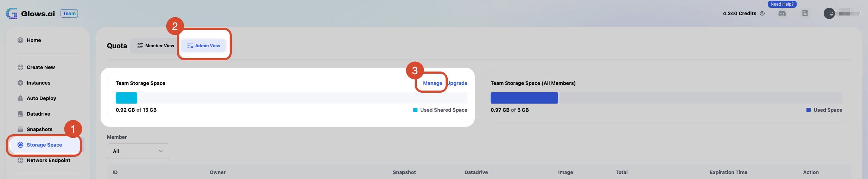Click the Need Help? tooltip button
The image size is (868, 179).
point(782,4)
